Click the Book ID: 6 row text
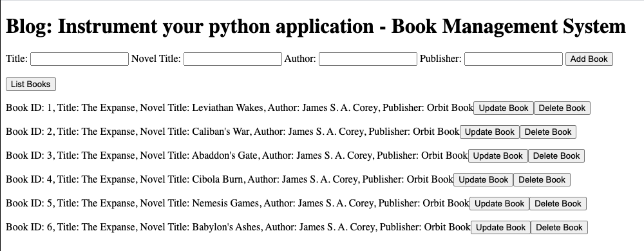The height and width of the screenshot is (251, 644). pyautogui.click(x=238, y=227)
